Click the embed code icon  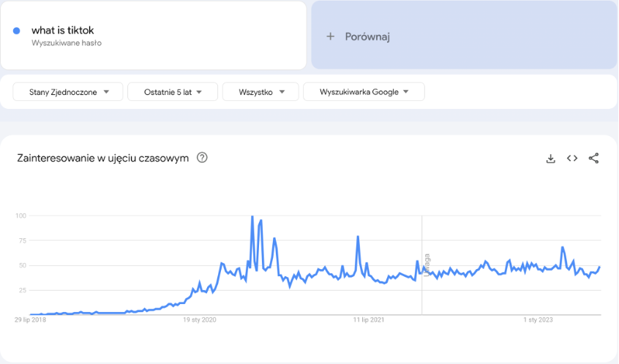pyautogui.click(x=572, y=159)
